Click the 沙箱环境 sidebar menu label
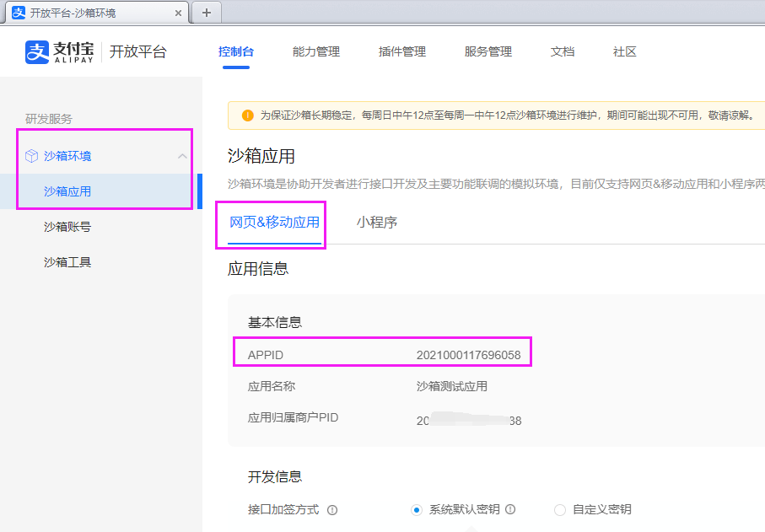Viewport: 765px width, 532px height. pyautogui.click(x=67, y=156)
